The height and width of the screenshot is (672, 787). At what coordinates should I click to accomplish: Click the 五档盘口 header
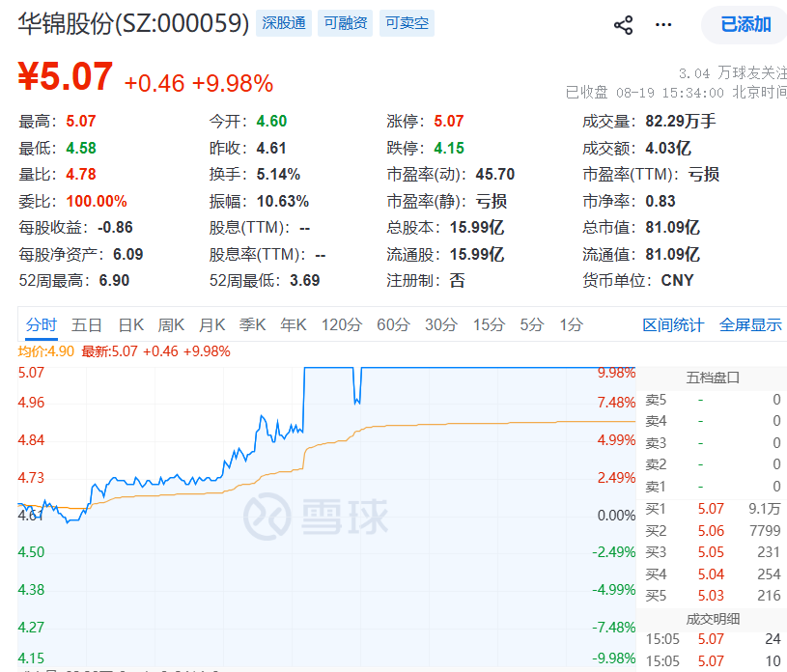(x=713, y=378)
